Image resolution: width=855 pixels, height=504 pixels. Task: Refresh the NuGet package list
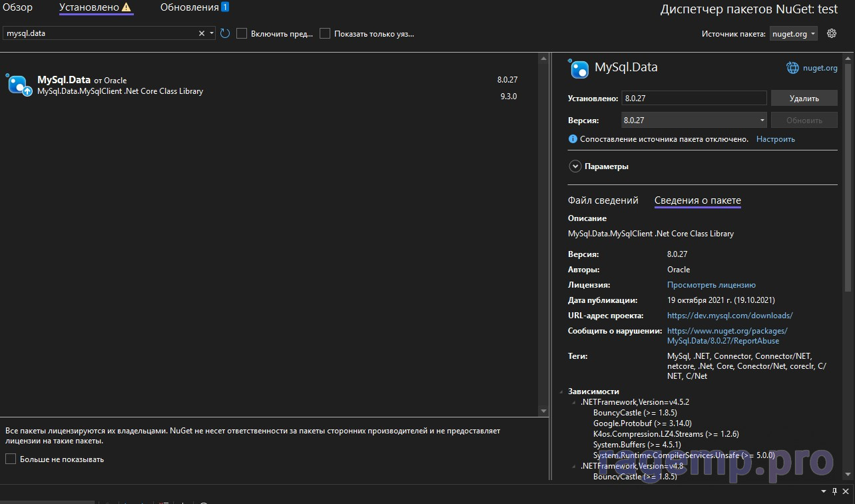tap(225, 33)
